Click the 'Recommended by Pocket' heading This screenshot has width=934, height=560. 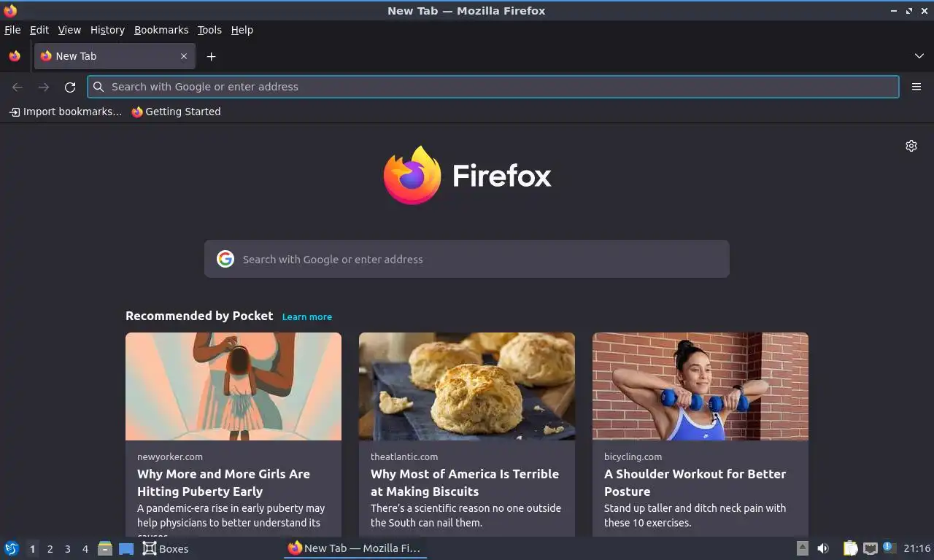pos(199,316)
